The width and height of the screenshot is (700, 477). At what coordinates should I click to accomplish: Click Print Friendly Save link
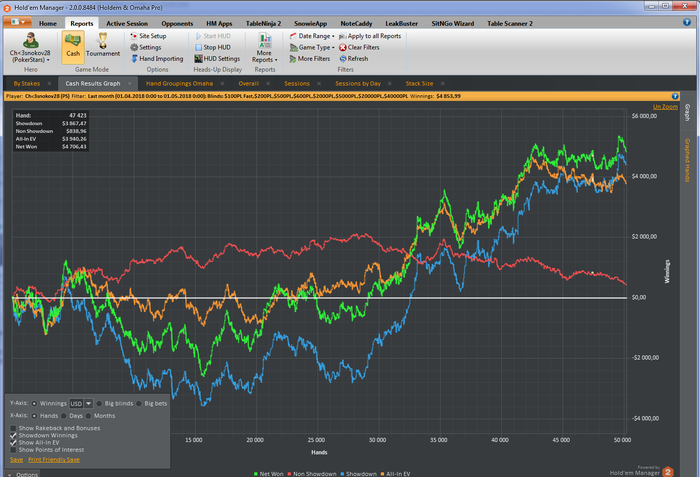[54, 460]
